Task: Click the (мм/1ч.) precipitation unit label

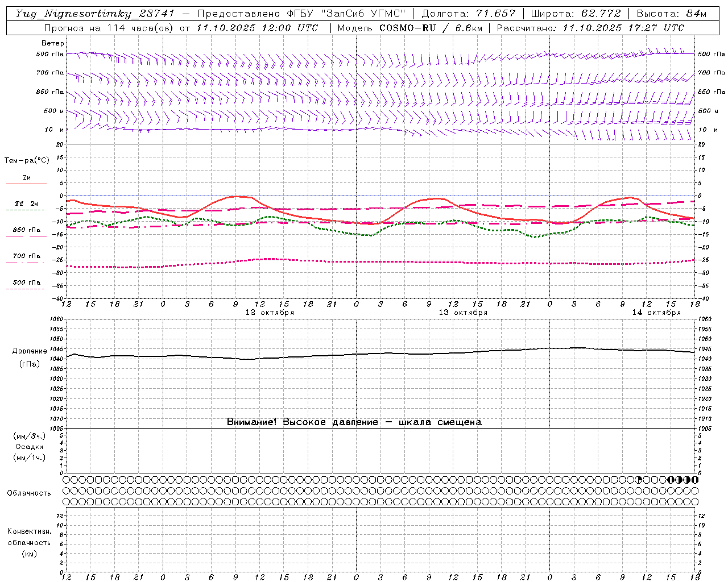Action: 29,458
